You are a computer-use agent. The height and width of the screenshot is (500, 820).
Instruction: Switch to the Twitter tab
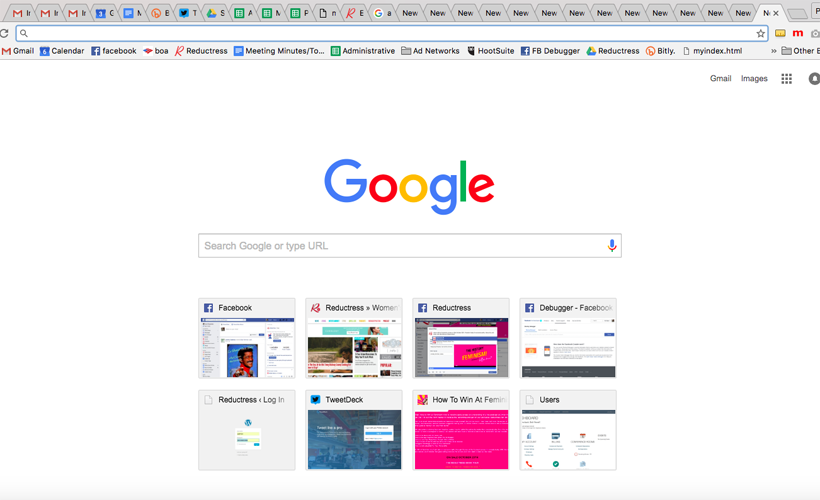click(186, 13)
